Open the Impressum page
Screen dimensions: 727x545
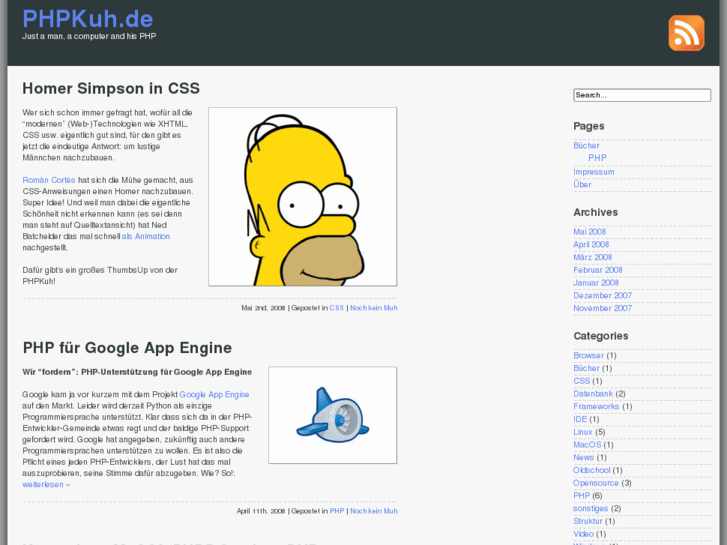593,172
